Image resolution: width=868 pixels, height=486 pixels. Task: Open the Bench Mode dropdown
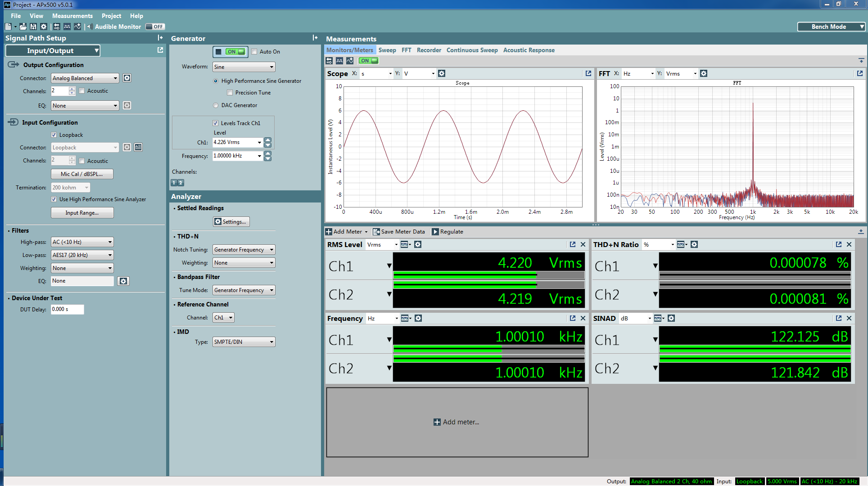(832, 27)
